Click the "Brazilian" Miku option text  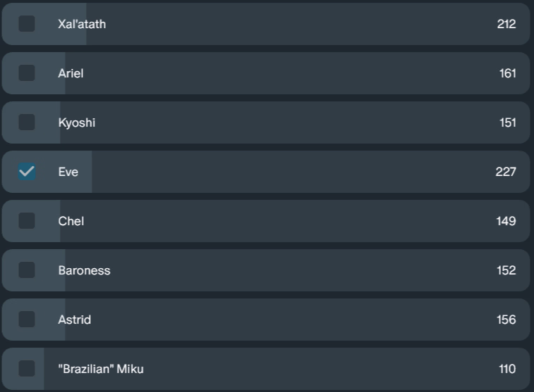tap(101, 369)
